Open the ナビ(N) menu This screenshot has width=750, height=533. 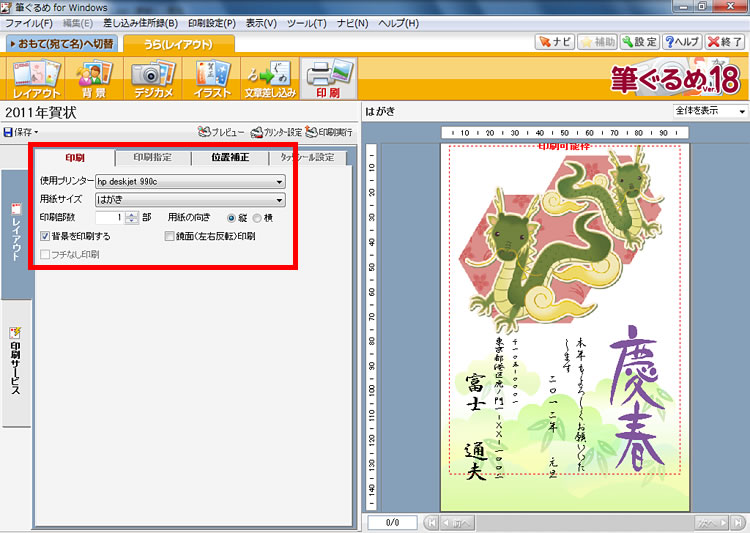click(352, 23)
